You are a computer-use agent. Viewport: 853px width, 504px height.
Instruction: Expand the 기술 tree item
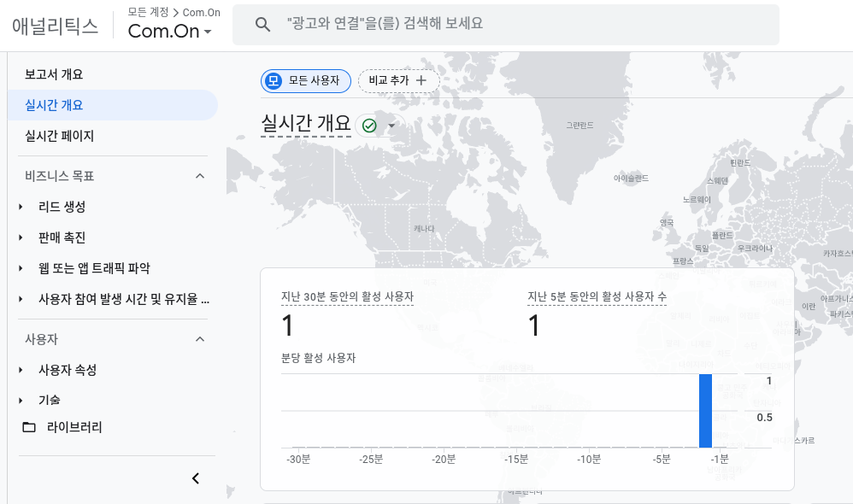[21, 400]
